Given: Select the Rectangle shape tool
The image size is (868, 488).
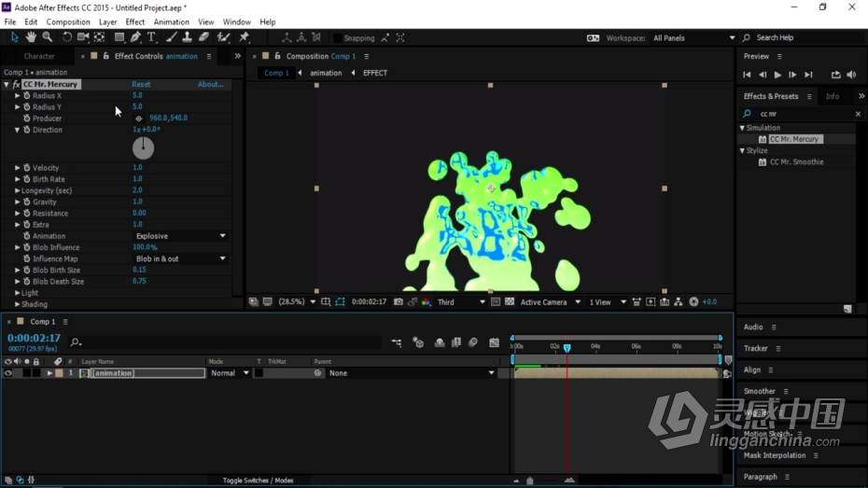Looking at the screenshot, I should tap(119, 37).
